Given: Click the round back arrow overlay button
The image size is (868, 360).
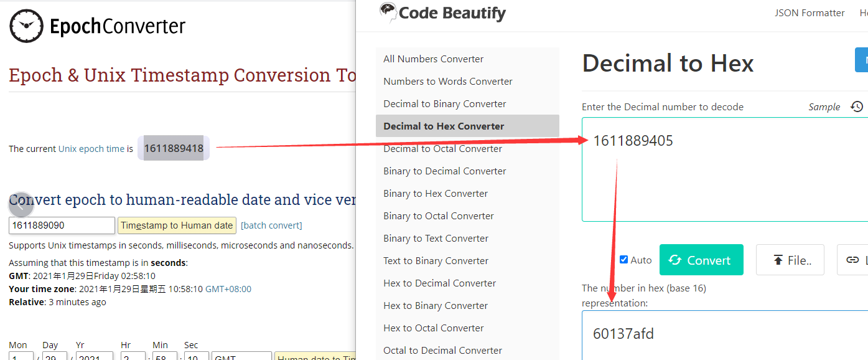Looking at the screenshot, I should [x=21, y=204].
